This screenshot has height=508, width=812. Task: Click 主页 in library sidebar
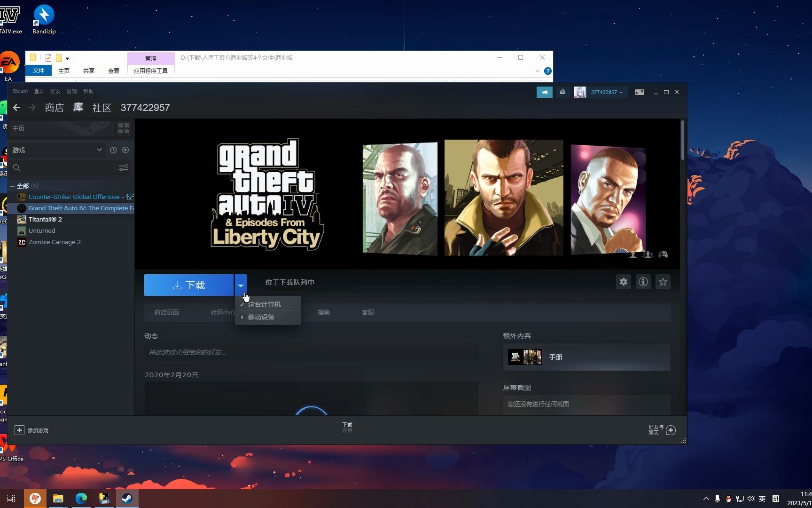tap(61, 128)
